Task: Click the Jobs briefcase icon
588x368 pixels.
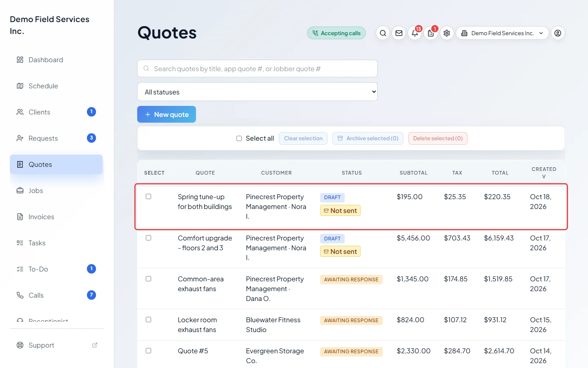Action: [x=20, y=191]
